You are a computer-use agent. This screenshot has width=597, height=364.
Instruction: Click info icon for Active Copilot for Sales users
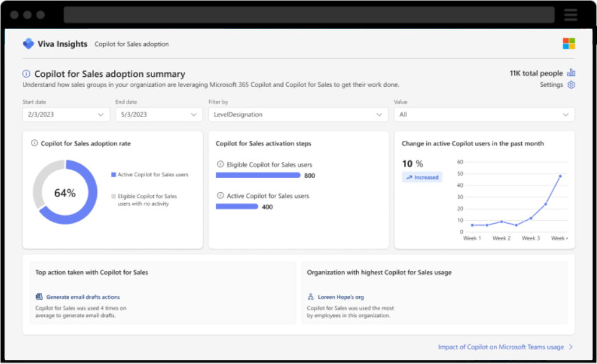click(x=220, y=196)
